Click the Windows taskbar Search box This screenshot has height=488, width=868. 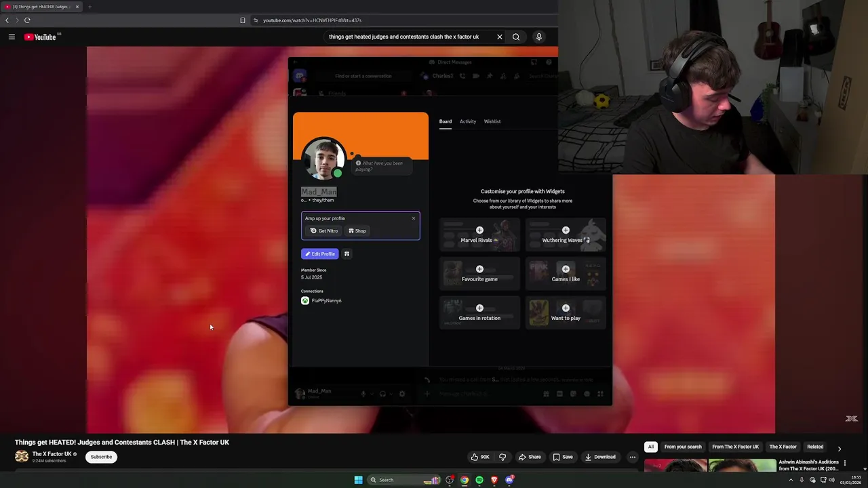[404, 480]
